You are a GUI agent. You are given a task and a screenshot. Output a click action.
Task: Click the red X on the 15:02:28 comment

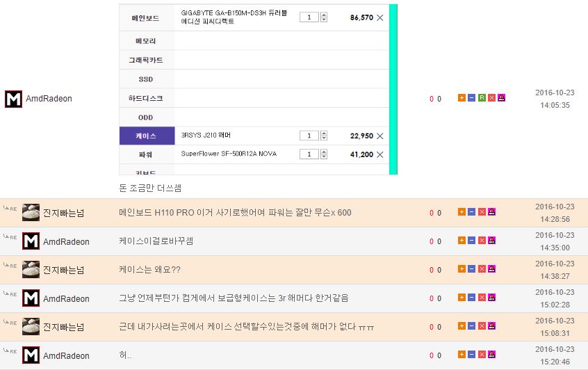[x=482, y=298]
